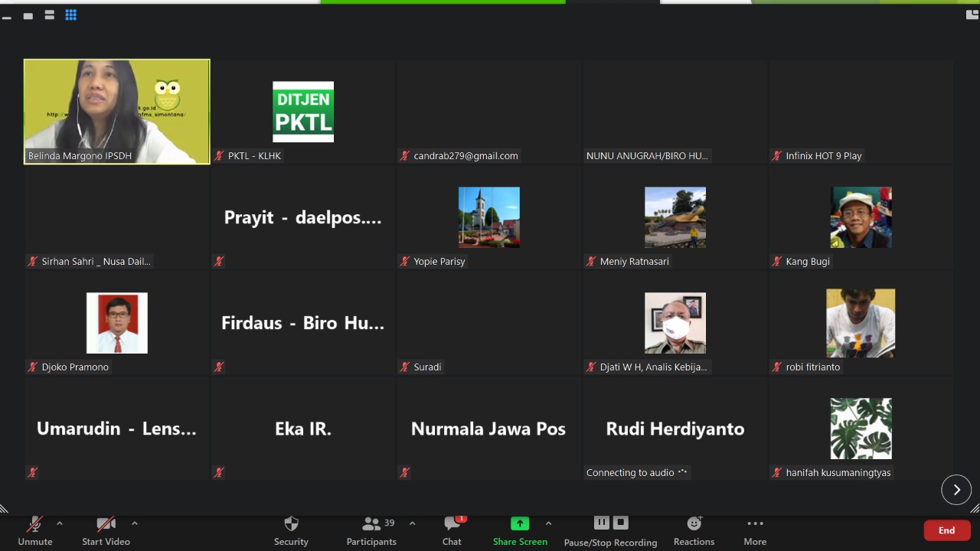Switch to single speaker view layout
980x551 pixels.
pyautogui.click(x=28, y=15)
